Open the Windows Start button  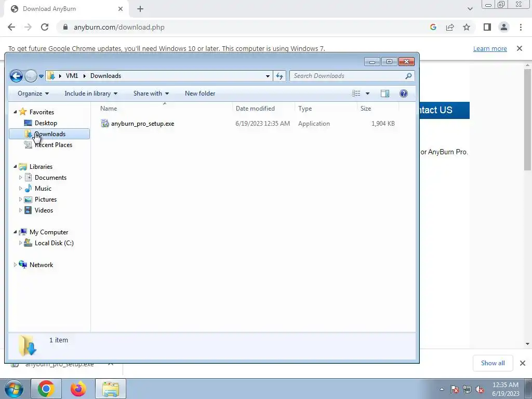[14, 389]
